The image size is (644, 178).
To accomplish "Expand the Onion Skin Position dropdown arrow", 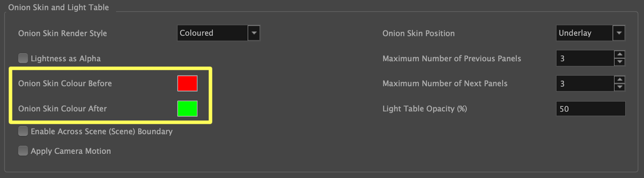I will pyautogui.click(x=619, y=33).
